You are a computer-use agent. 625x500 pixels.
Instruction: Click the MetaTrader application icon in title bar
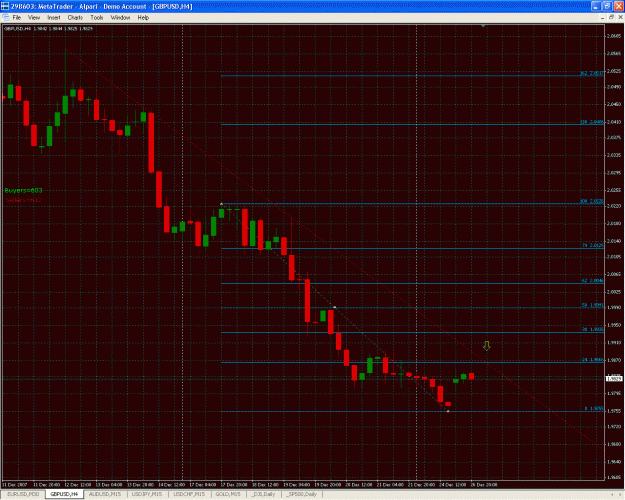click(5, 6)
